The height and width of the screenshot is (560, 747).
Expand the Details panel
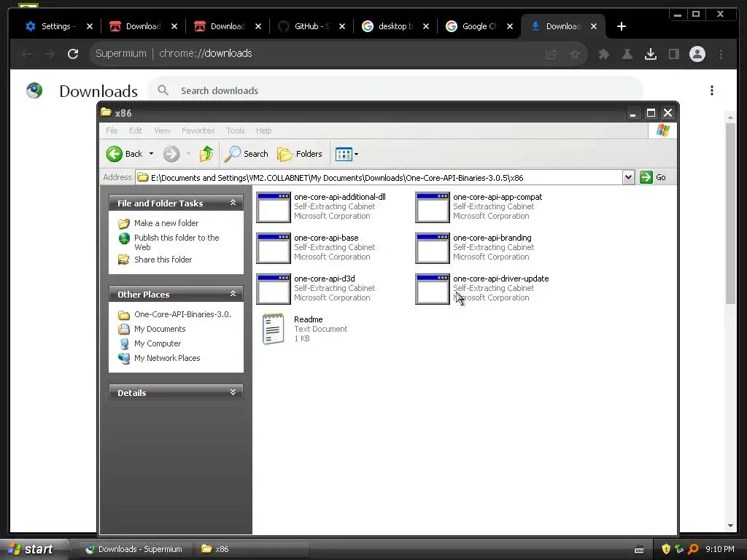[x=233, y=392]
